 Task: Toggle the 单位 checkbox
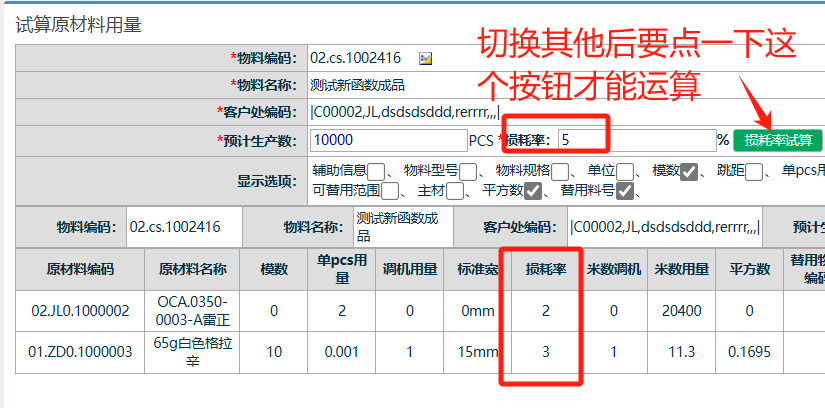tap(625, 172)
